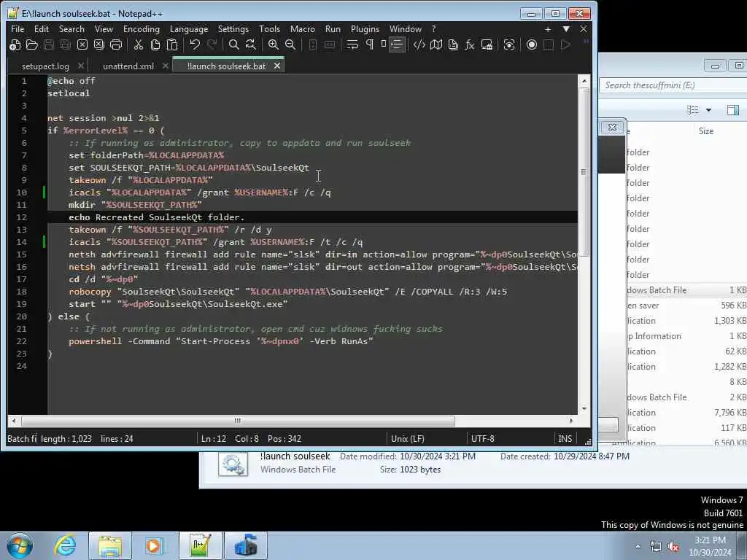The image size is (747, 560).
Task: Toggle INS insert mode in status bar
Action: (x=565, y=438)
